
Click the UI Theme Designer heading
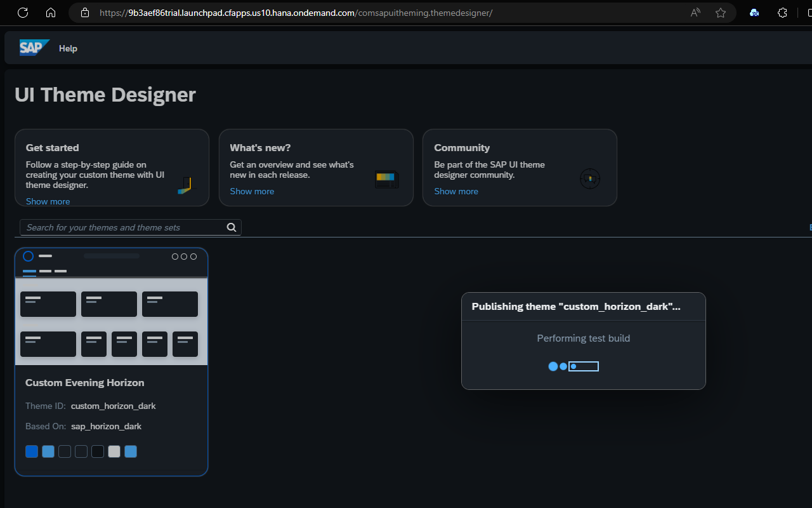coord(105,95)
